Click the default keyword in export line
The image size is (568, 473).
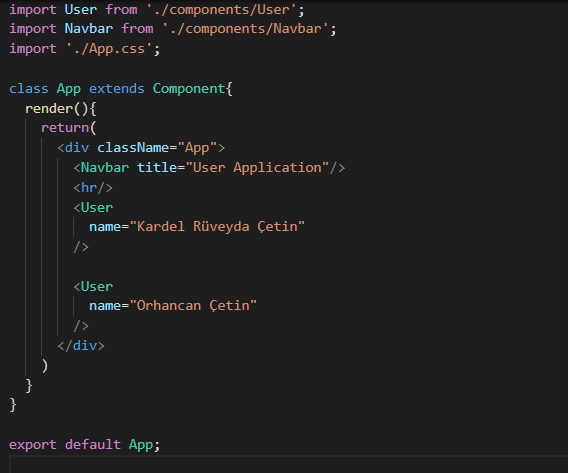click(x=93, y=445)
